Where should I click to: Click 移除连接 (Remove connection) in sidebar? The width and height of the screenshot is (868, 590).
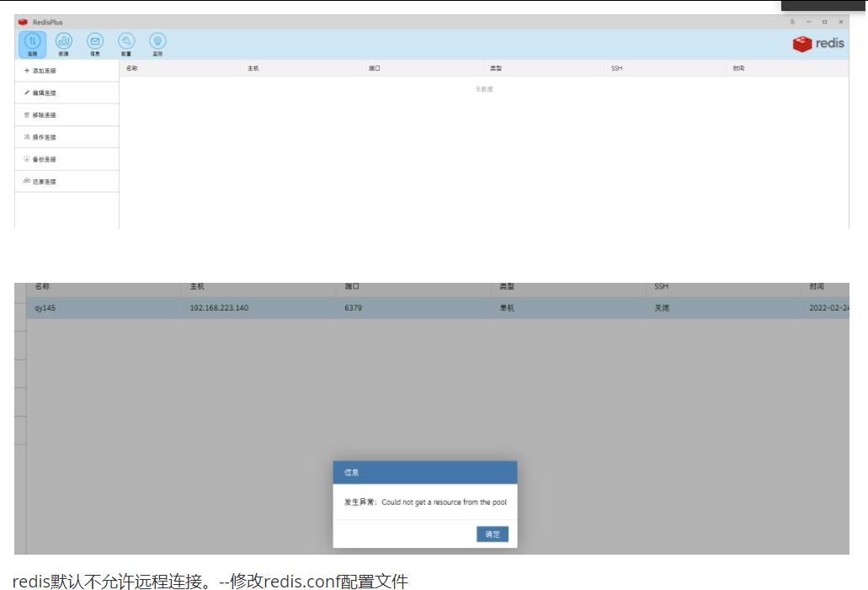click(x=67, y=115)
